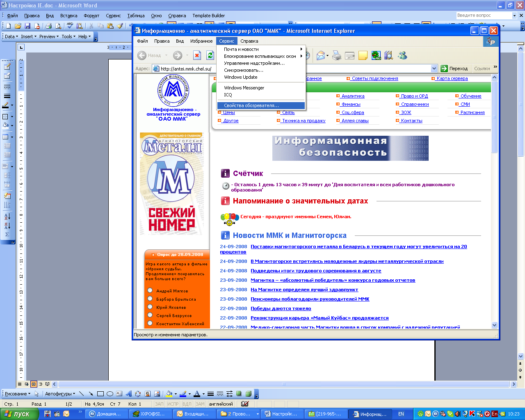Open the Рисование dropdown menu

click(x=18, y=394)
